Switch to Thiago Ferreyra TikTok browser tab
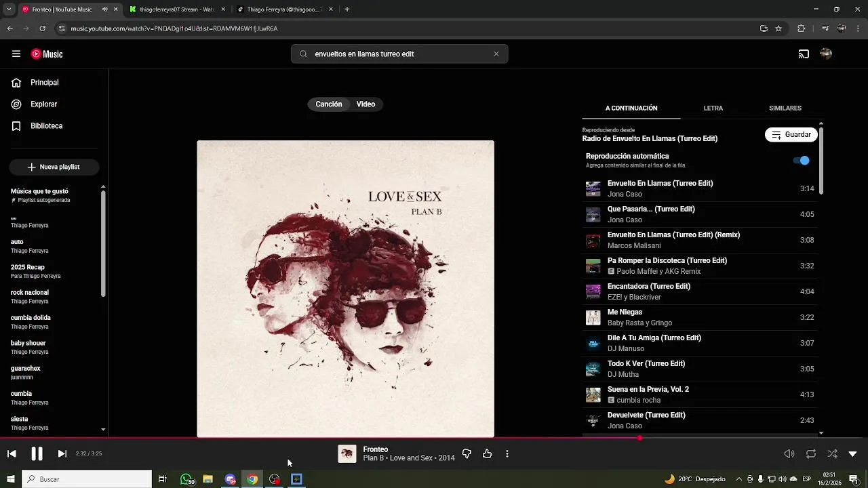 284,9
